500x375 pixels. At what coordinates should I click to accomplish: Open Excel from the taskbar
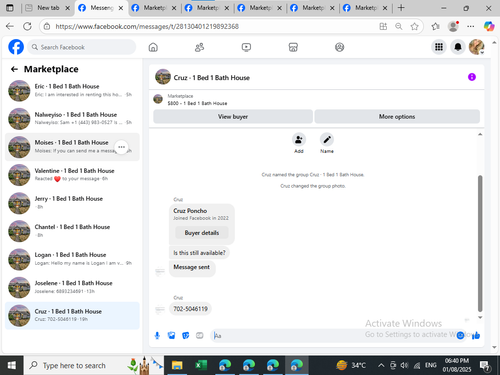201,365
